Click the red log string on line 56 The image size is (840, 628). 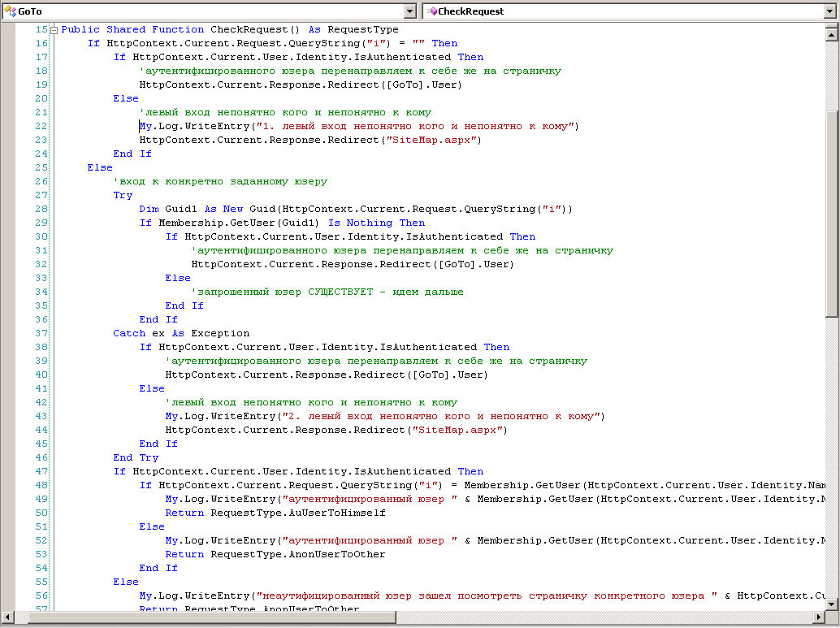(x=487, y=596)
